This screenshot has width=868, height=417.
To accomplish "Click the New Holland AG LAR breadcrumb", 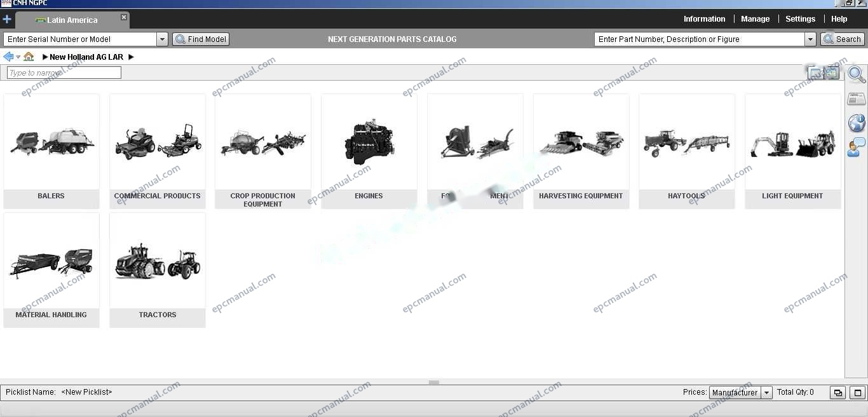I will [x=86, y=57].
